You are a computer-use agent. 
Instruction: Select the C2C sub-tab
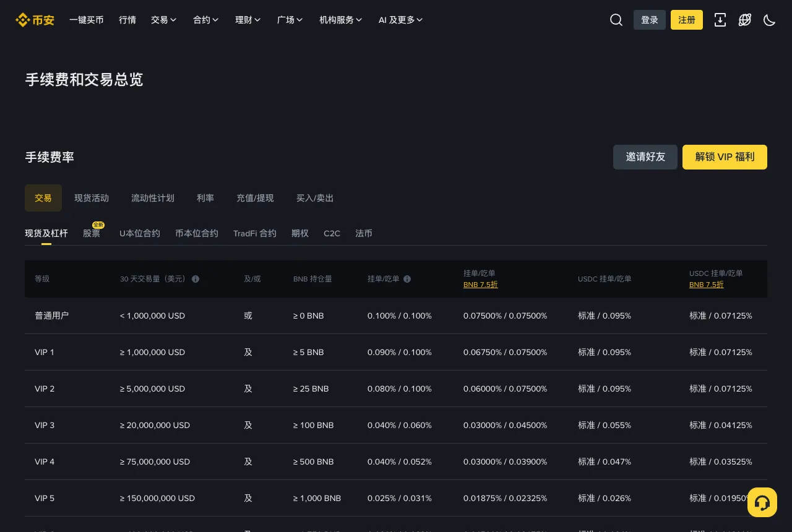pyautogui.click(x=332, y=233)
